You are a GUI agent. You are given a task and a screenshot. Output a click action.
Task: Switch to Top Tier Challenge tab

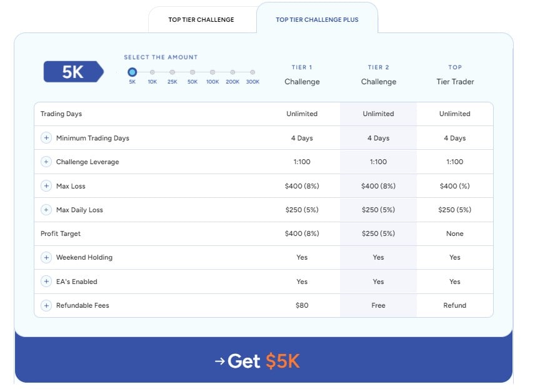201,20
